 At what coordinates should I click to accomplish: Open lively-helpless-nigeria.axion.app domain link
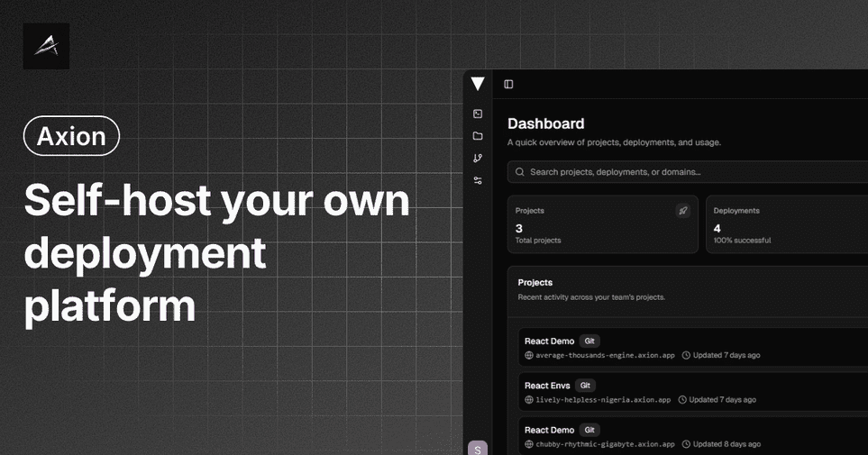(603, 400)
